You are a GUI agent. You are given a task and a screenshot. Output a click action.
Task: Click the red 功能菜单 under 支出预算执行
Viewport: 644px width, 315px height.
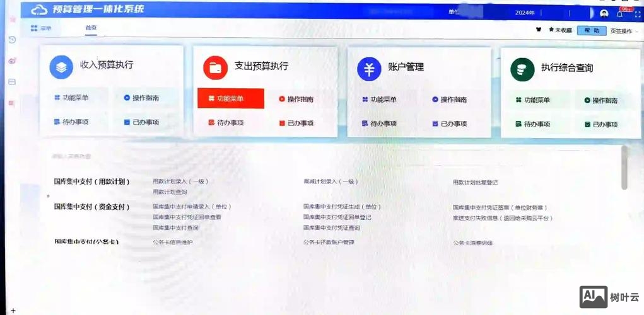[x=231, y=98]
